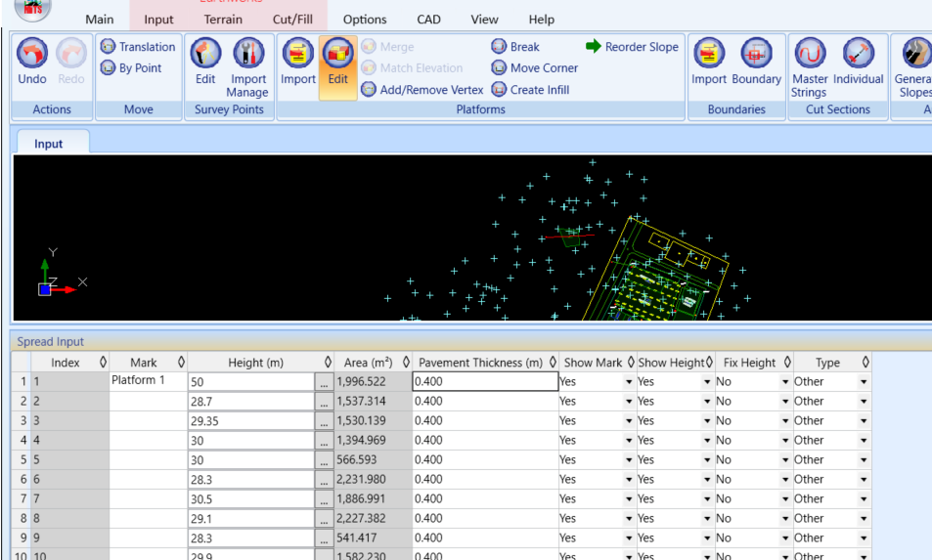Open Show Height dropdown in row 8
This screenshot has height=560, width=932.
pos(707,518)
